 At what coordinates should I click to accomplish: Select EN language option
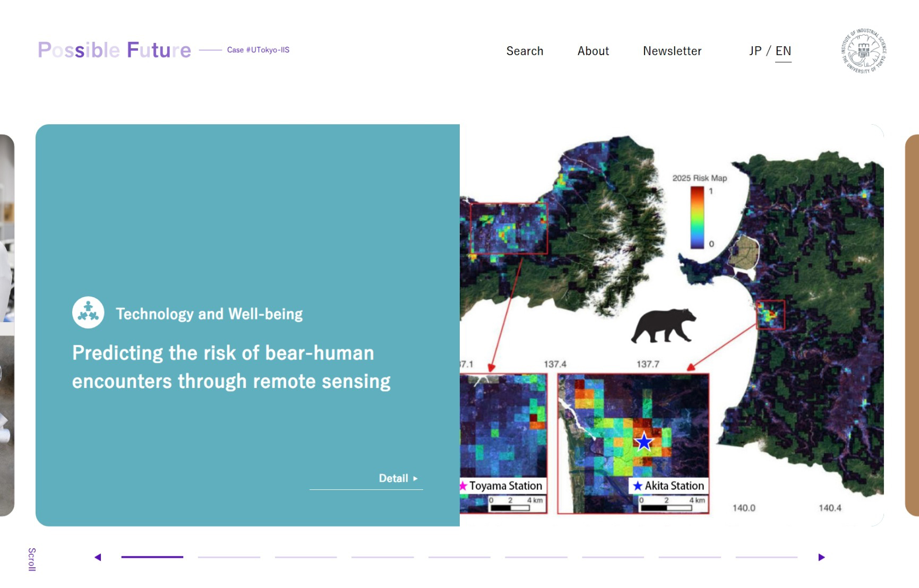point(783,51)
